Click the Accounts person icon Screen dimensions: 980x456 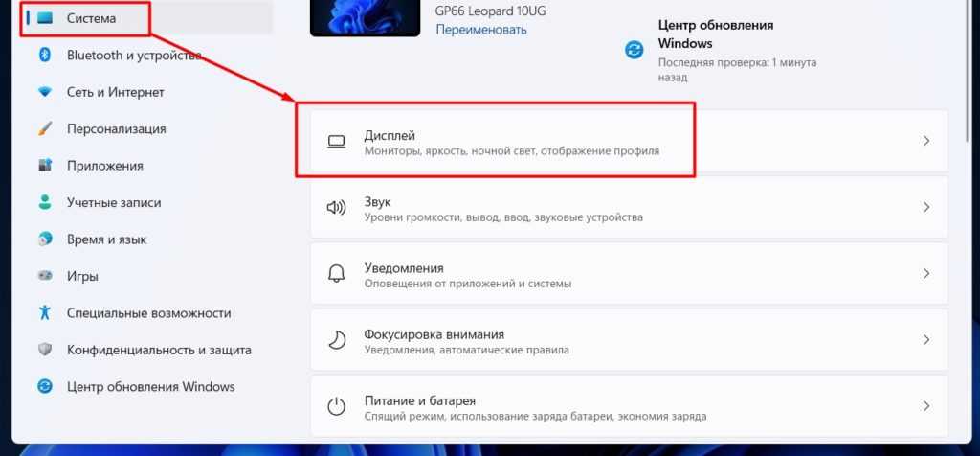[x=44, y=203]
